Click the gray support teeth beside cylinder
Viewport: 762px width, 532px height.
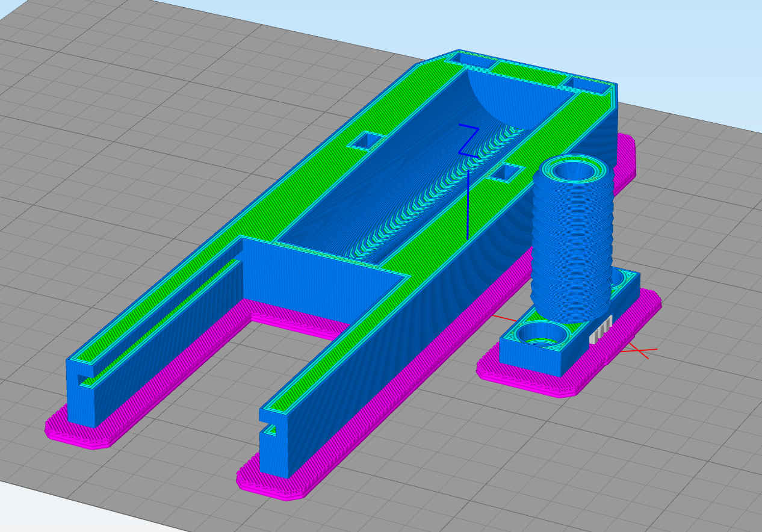[x=600, y=330]
